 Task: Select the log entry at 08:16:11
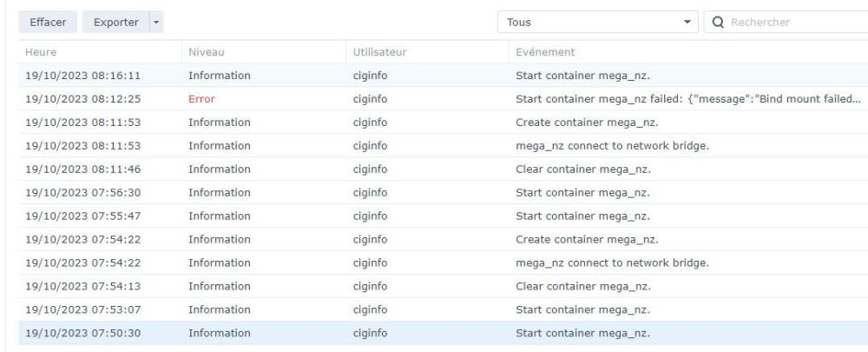point(443,76)
